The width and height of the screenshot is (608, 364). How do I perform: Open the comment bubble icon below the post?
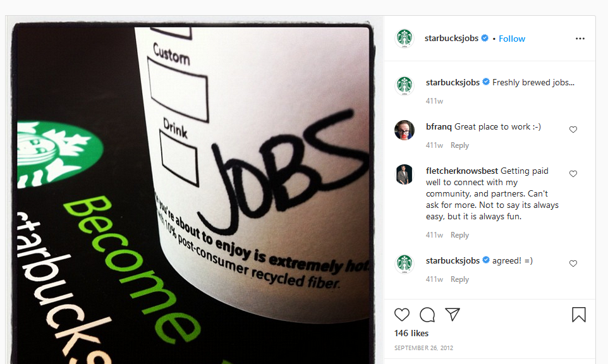[x=427, y=314]
